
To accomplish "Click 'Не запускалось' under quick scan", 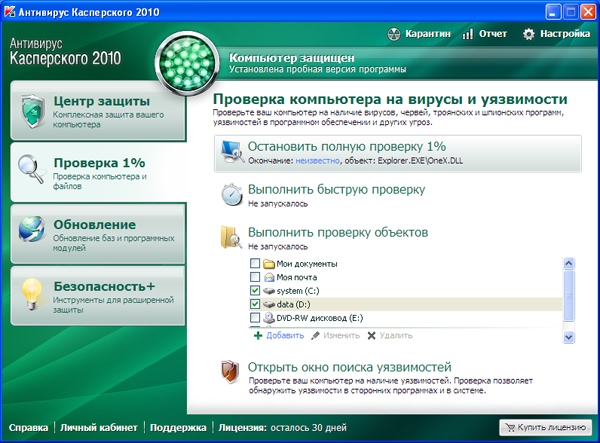I will coord(278,204).
